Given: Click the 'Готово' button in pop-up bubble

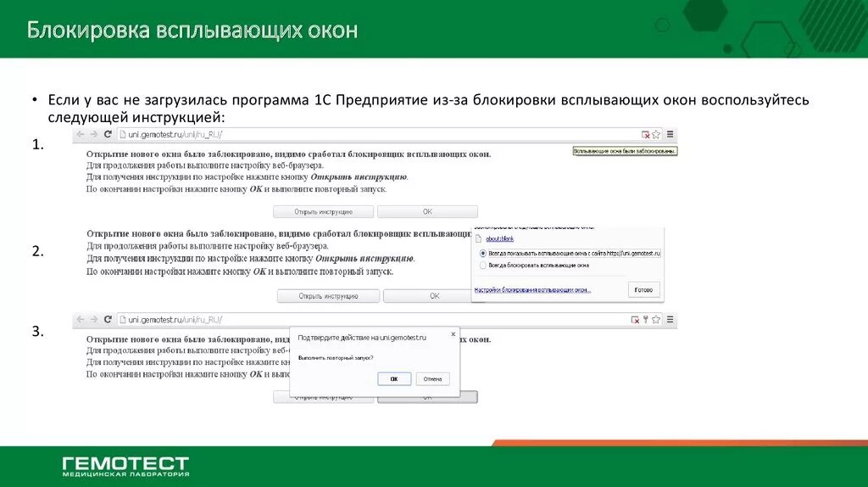Looking at the screenshot, I should tap(644, 290).
